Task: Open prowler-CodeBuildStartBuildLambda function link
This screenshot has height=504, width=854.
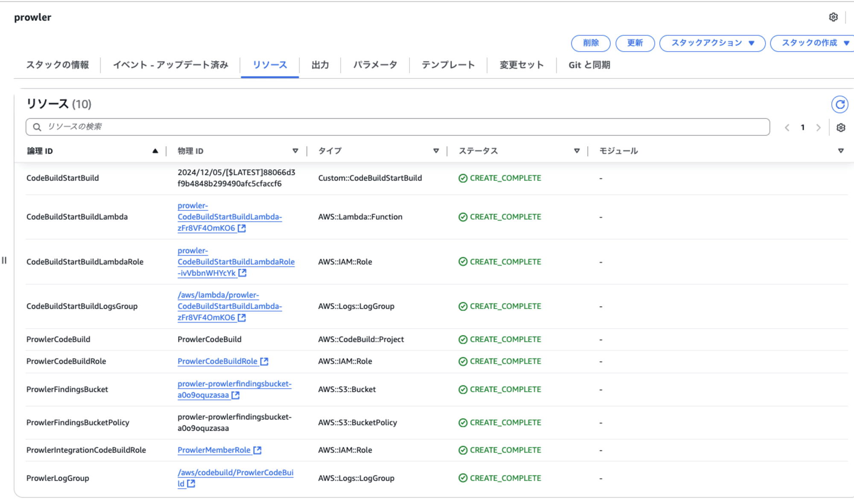Action: (x=230, y=217)
